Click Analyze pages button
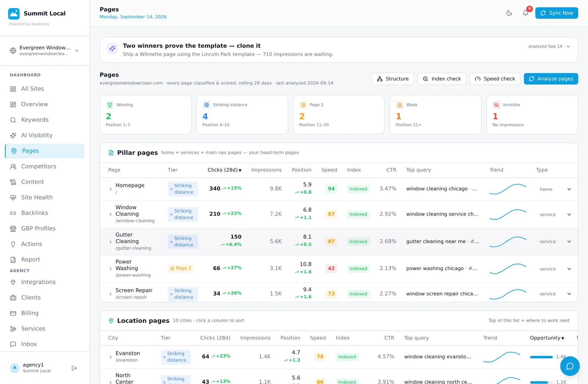The image size is (588, 384). (551, 79)
